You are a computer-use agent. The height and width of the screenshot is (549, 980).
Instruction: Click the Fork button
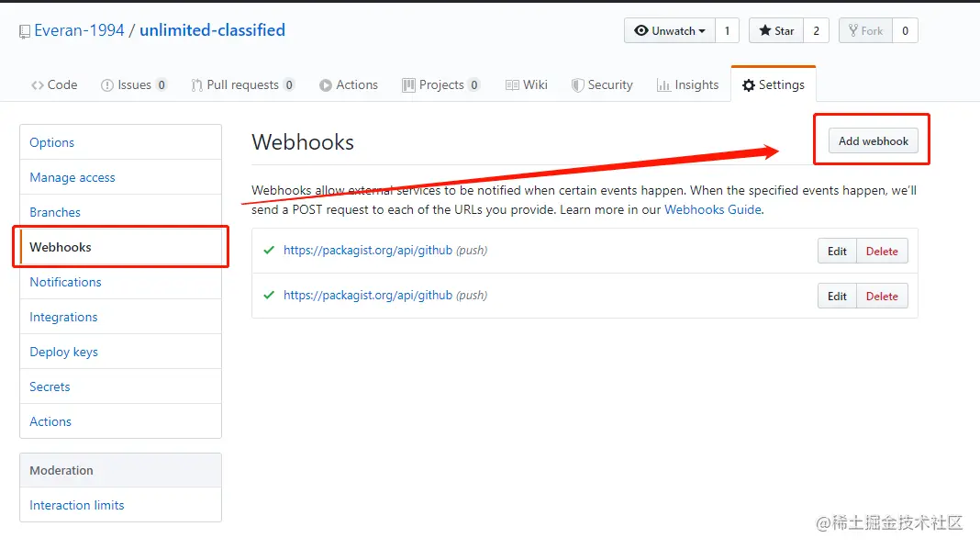coord(865,30)
